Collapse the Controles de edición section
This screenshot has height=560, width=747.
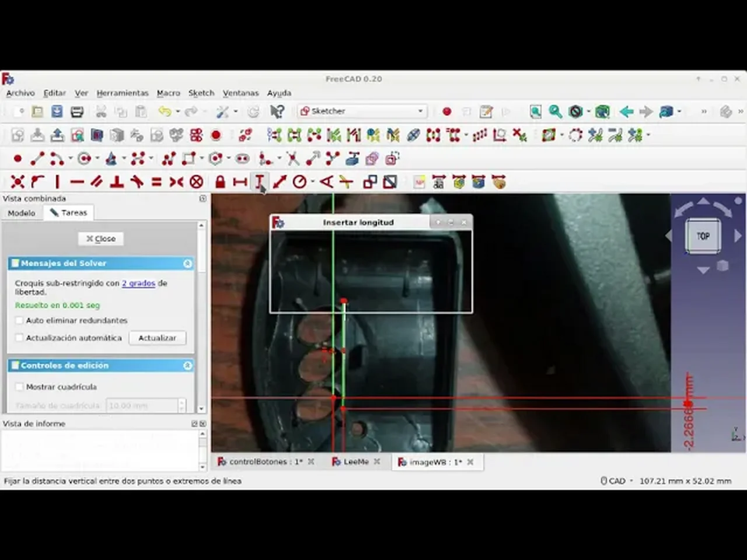click(x=187, y=366)
